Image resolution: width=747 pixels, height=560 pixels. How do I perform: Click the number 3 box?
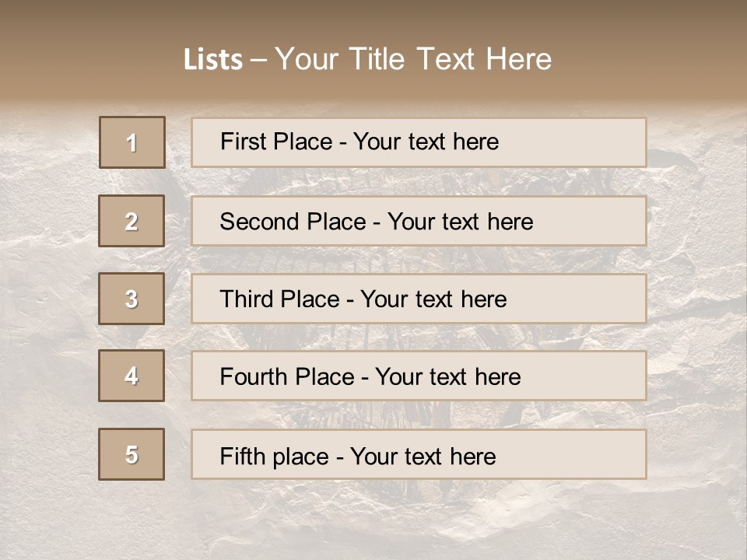point(132,299)
